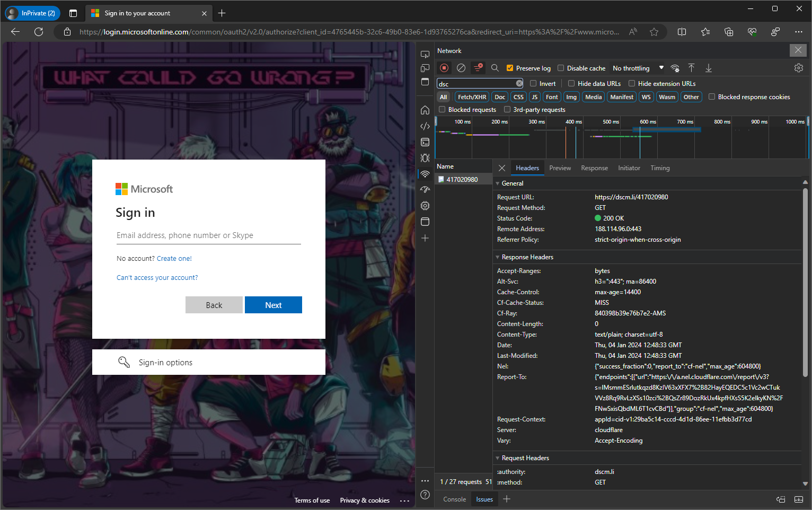Enable the Disable cache checkbox
Screen dimensions: 812x510
pos(561,68)
